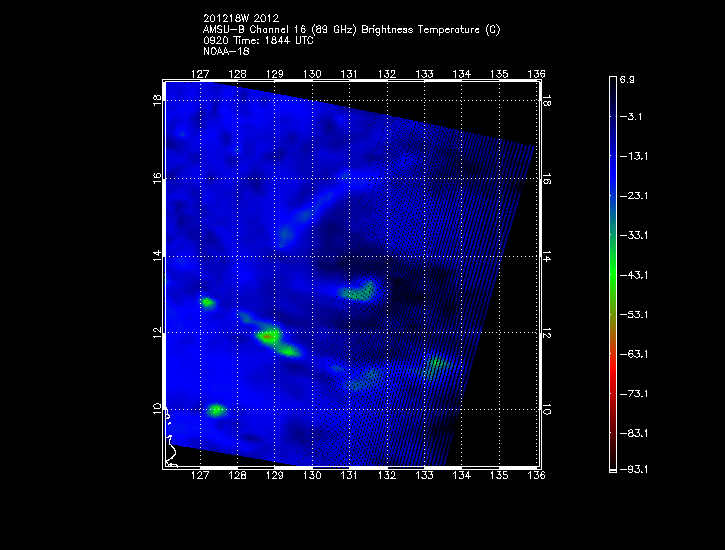This screenshot has height=550, width=725.
Task: Click latitude 14 on the left axis
Action: pyautogui.click(x=157, y=256)
